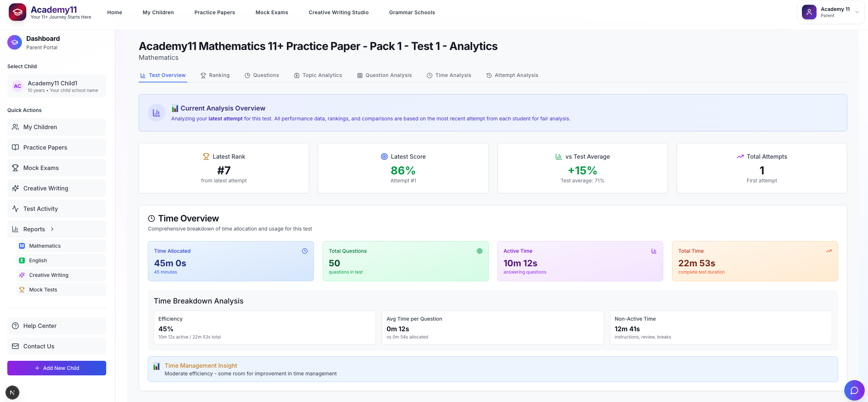The image size is (868, 402).
Task: Open the Help Center link
Action: pos(40,326)
